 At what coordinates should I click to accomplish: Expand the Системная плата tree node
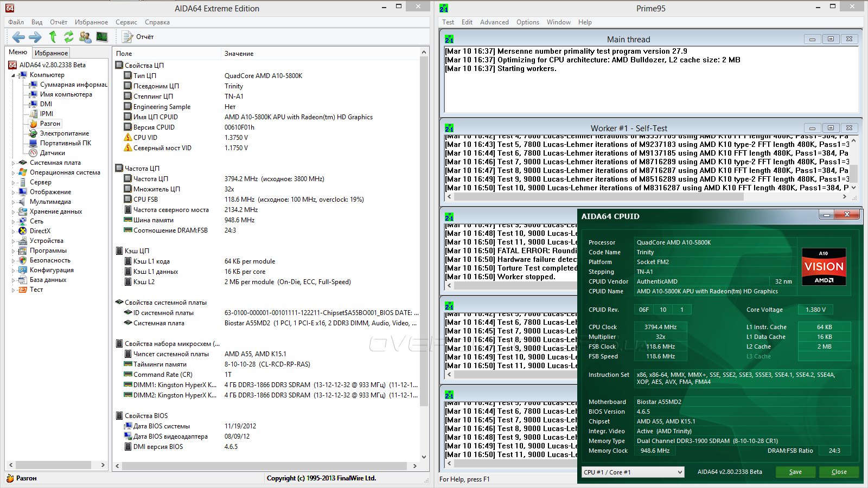pyautogui.click(x=14, y=163)
